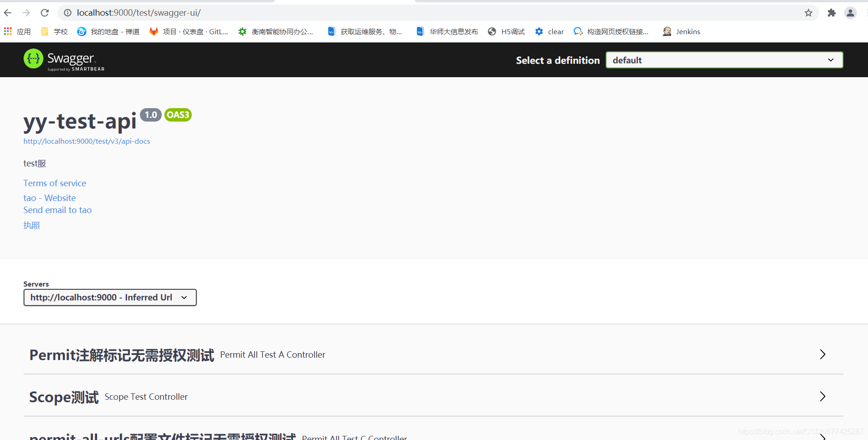
Task: Click the Send email to tao link
Action: (x=57, y=210)
